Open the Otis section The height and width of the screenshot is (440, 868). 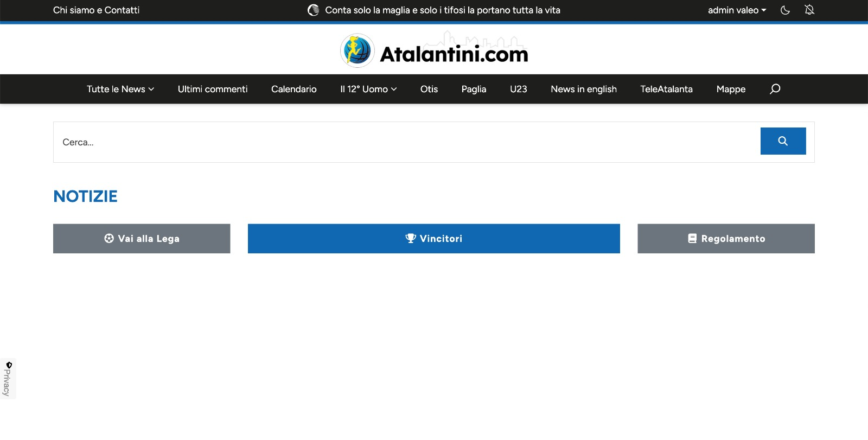click(x=429, y=89)
